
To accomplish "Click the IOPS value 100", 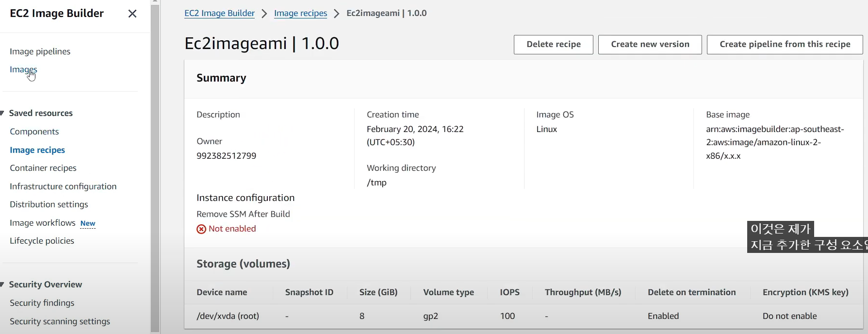I will point(508,316).
